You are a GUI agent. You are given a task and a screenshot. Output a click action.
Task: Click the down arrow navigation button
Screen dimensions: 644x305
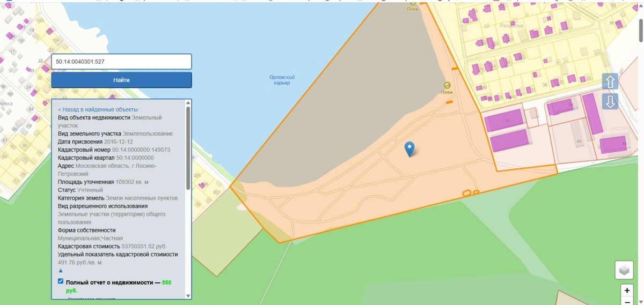tap(610, 101)
